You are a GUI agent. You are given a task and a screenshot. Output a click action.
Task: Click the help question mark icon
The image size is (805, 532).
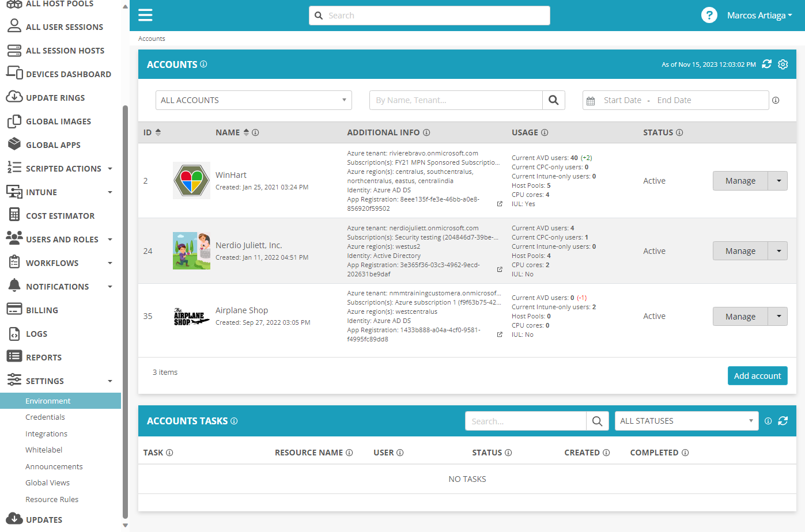coord(709,15)
